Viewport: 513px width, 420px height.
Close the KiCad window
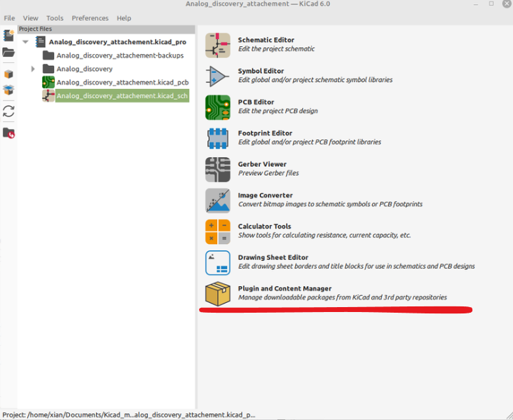(507, 4)
